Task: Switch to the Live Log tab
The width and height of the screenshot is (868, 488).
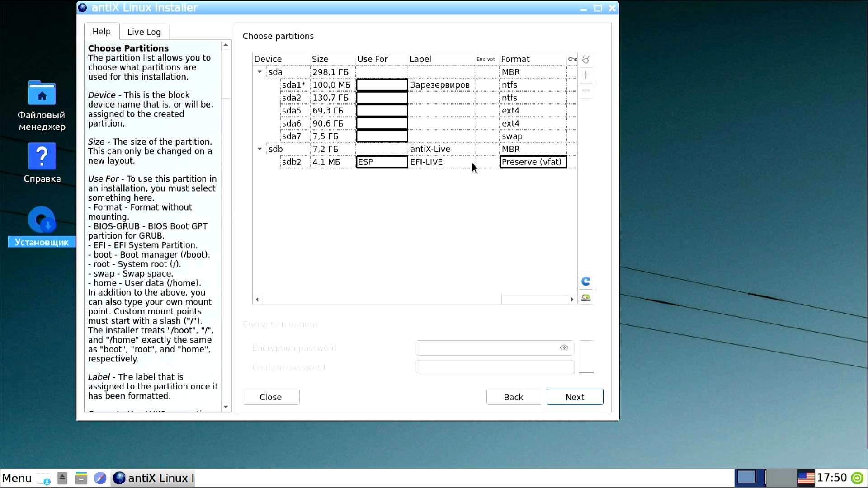Action: [x=144, y=32]
